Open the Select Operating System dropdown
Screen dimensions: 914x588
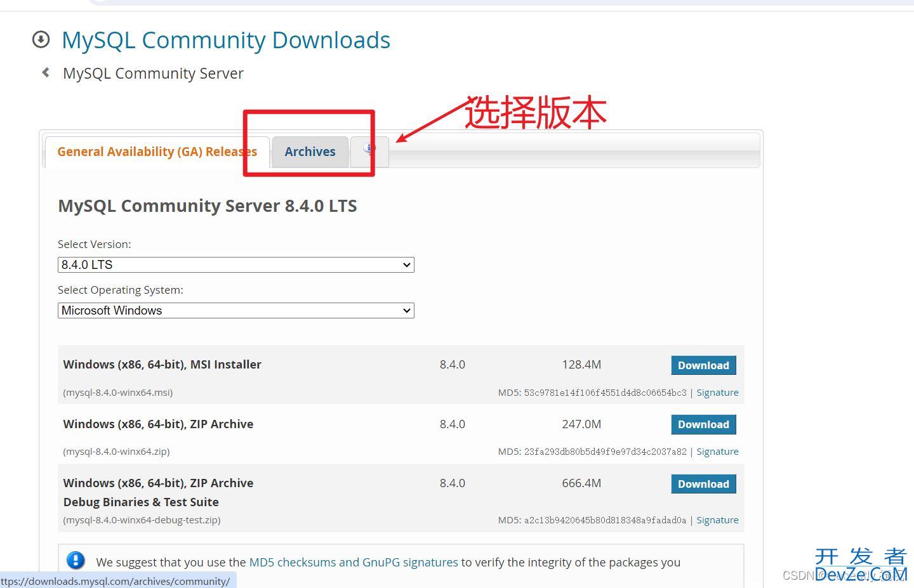point(236,310)
